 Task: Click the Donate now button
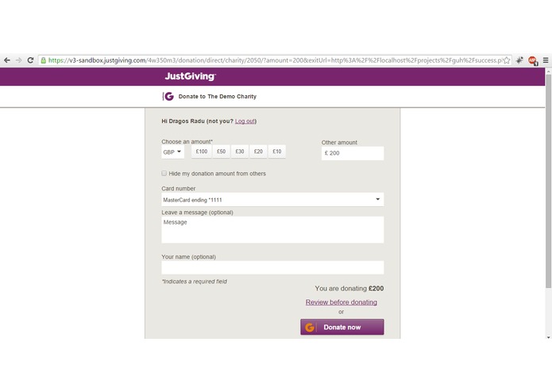pyautogui.click(x=342, y=327)
